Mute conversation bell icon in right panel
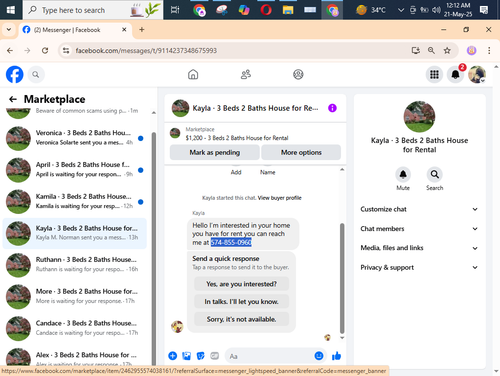500x376 pixels. (x=403, y=174)
